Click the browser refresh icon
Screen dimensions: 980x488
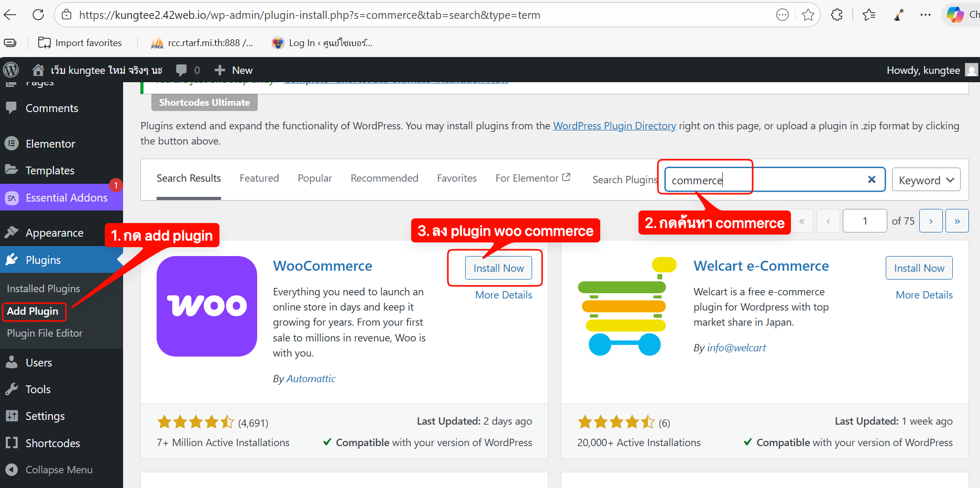coord(38,15)
